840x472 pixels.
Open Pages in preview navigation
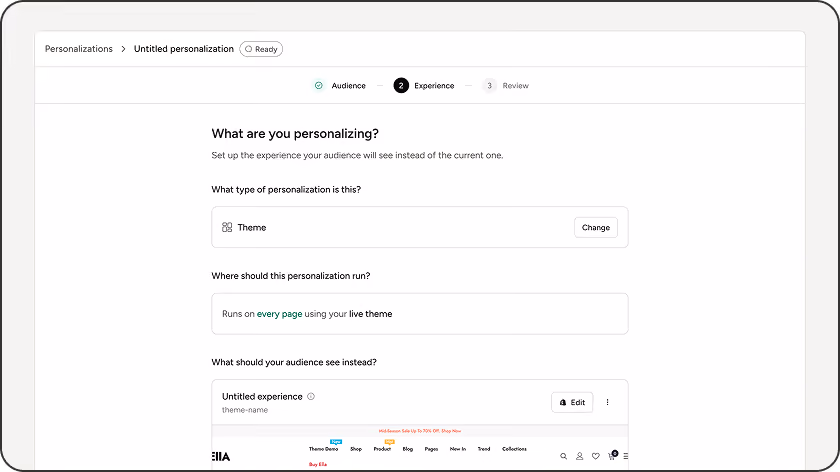(431, 449)
